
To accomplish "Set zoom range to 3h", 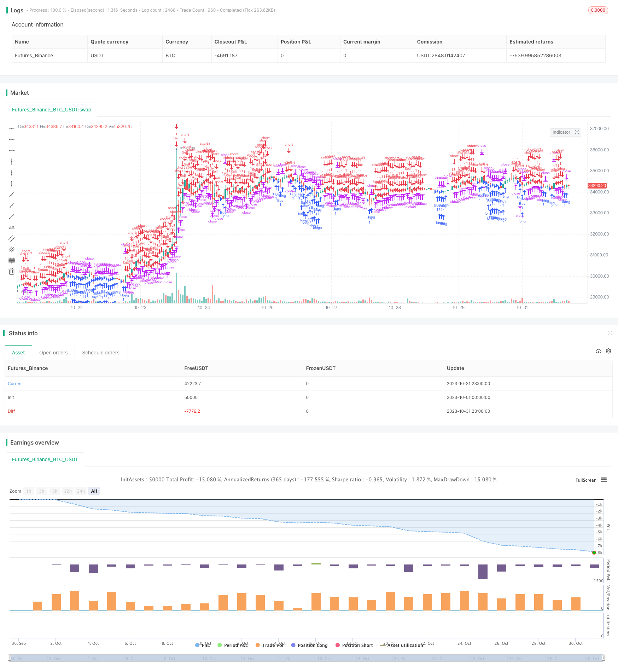I will click(42, 491).
